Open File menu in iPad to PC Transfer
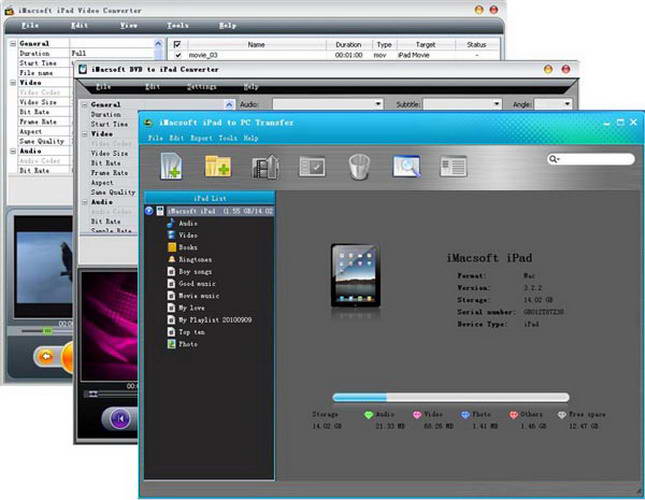 click(x=155, y=138)
